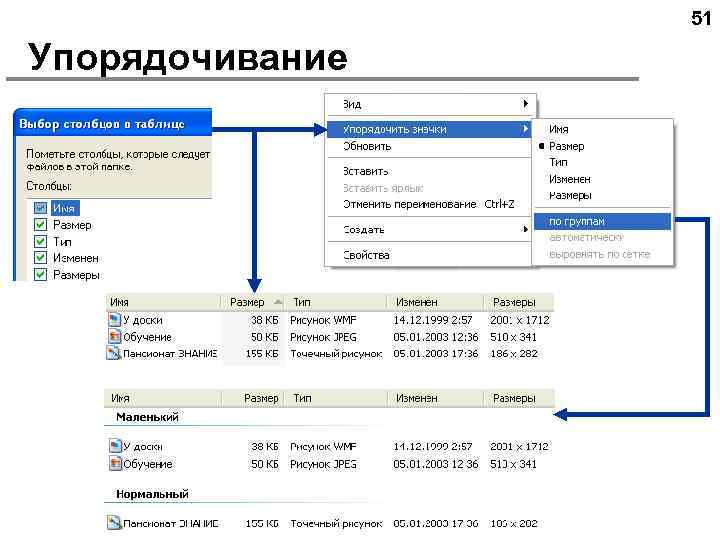Click the Изменен column header in the upper table

click(x=435, y=302)
